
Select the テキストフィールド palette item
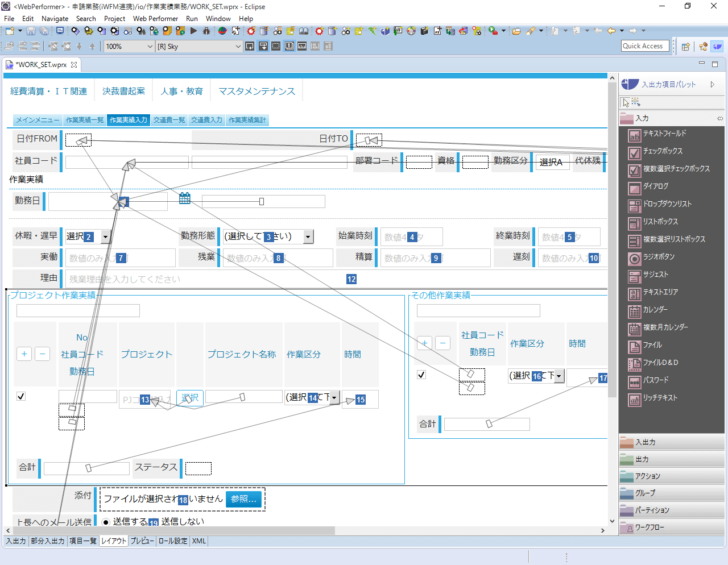671,134
